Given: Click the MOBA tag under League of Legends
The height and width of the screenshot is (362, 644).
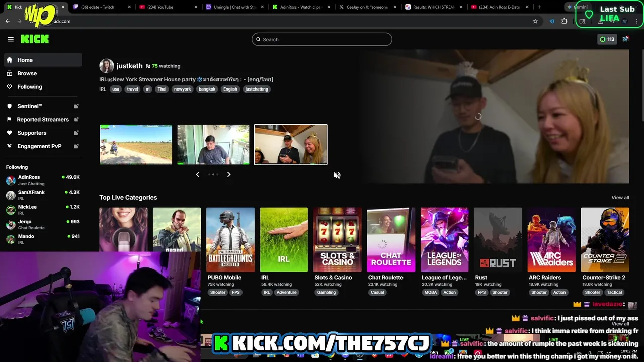Looking at the screenshot, I should (431, 292).
